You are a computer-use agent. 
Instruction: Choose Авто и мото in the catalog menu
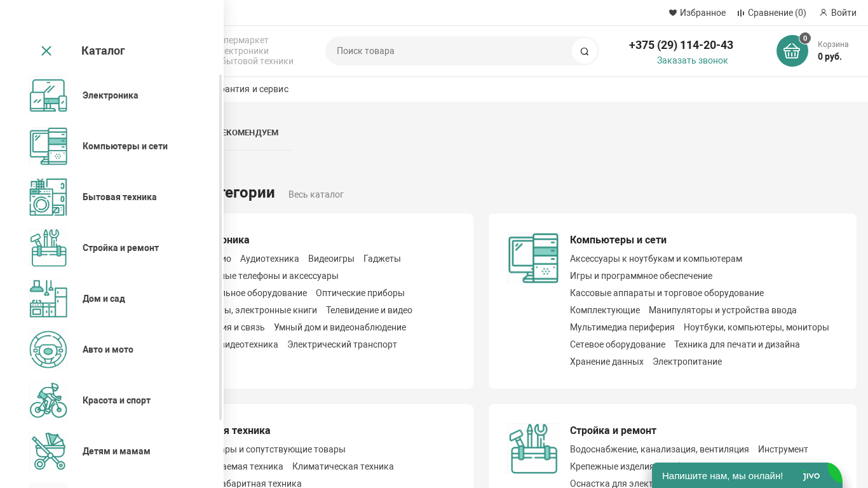coord(108,349)
